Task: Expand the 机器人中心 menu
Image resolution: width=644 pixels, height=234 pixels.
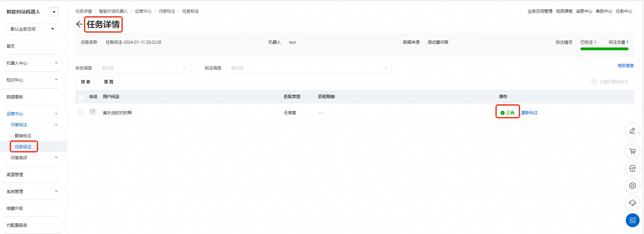Action: pos(32,63)
